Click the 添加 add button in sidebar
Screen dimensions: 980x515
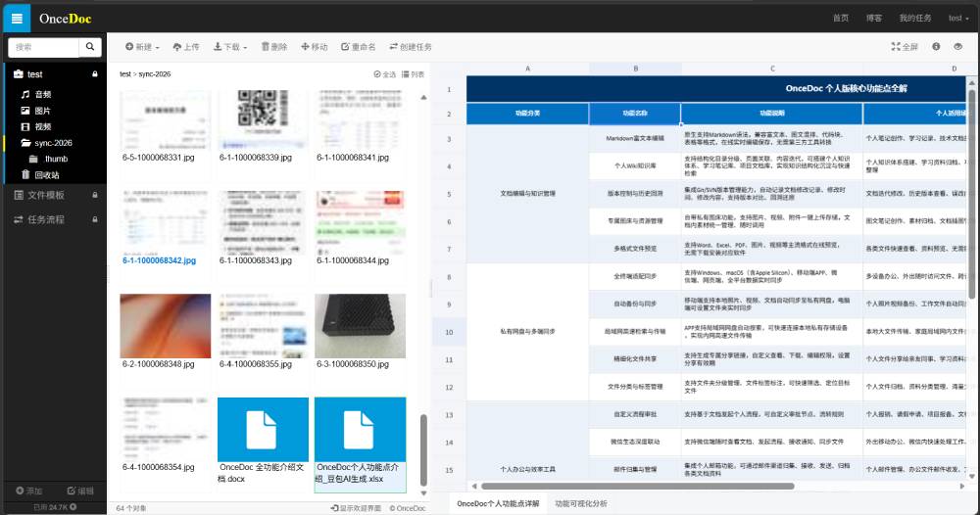coord(28,492)
